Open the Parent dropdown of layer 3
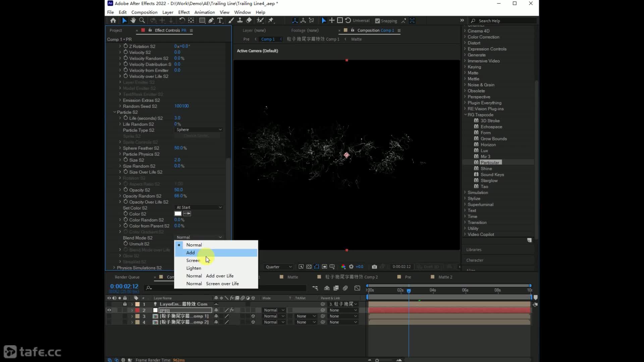Image resolution: width=644 pixels, height=362 pixels. 343,316
